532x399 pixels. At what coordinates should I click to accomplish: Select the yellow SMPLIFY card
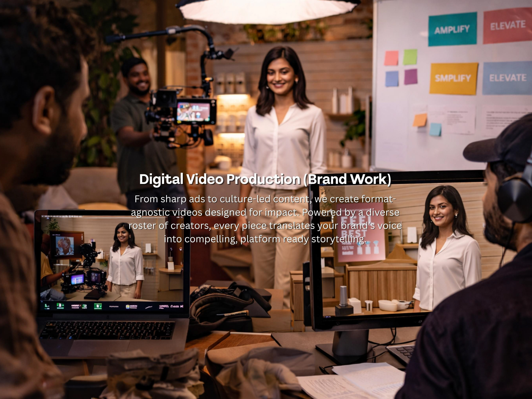point(453,78)
